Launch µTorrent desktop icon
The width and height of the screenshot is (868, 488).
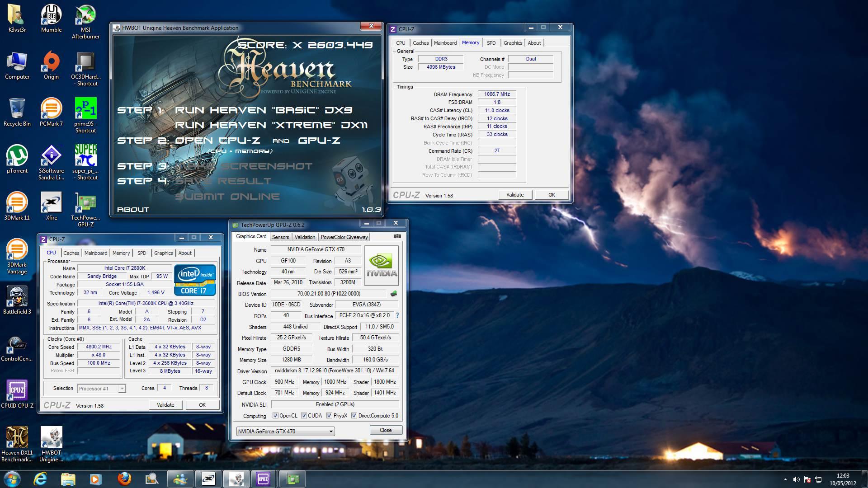pos(17,160)
